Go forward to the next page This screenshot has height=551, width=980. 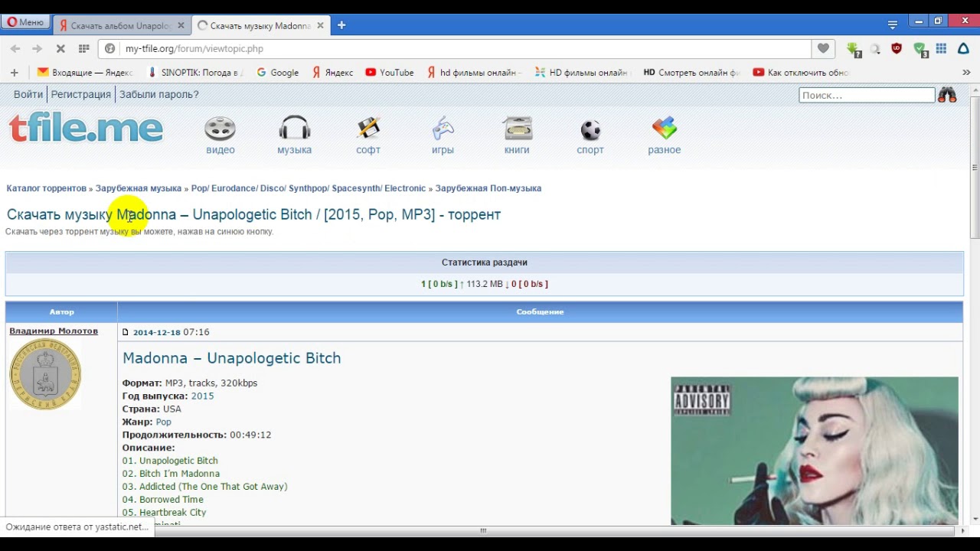37,48
